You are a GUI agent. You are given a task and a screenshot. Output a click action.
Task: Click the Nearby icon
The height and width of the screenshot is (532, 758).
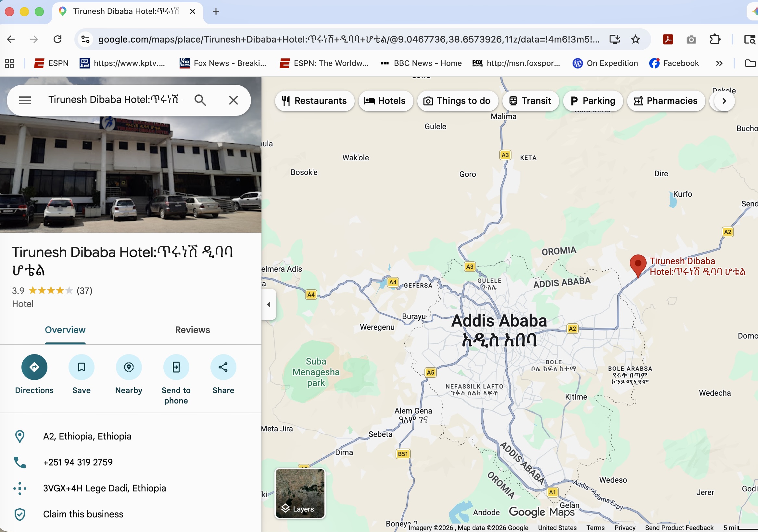[129, 367]
